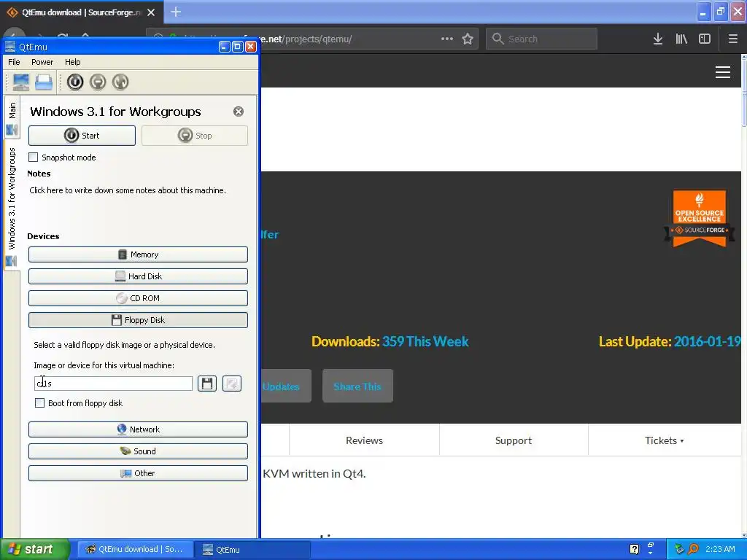Open Firefox page actions three-dots icon
This screenshot has width=747, height=560.
click(x=447, y=39)
